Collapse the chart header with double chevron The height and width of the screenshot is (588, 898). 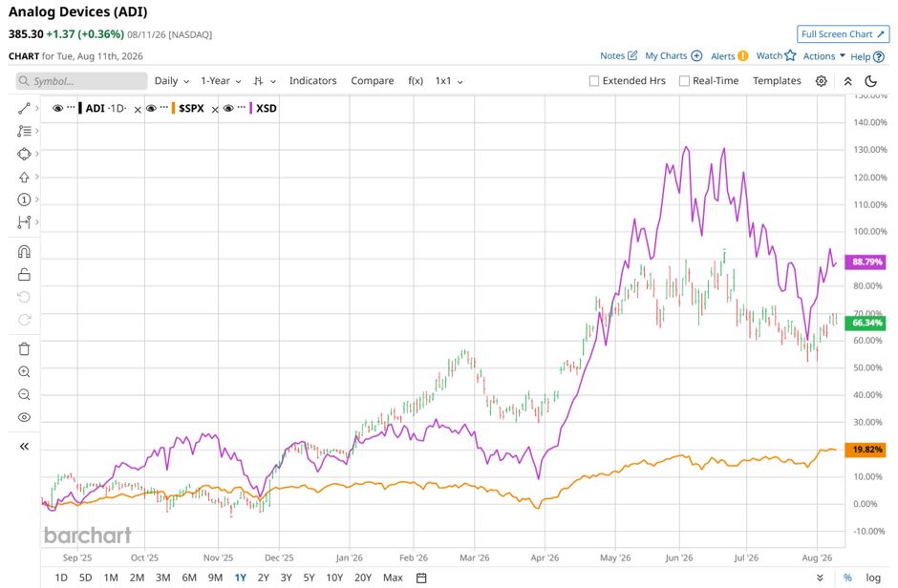(847, 81)
